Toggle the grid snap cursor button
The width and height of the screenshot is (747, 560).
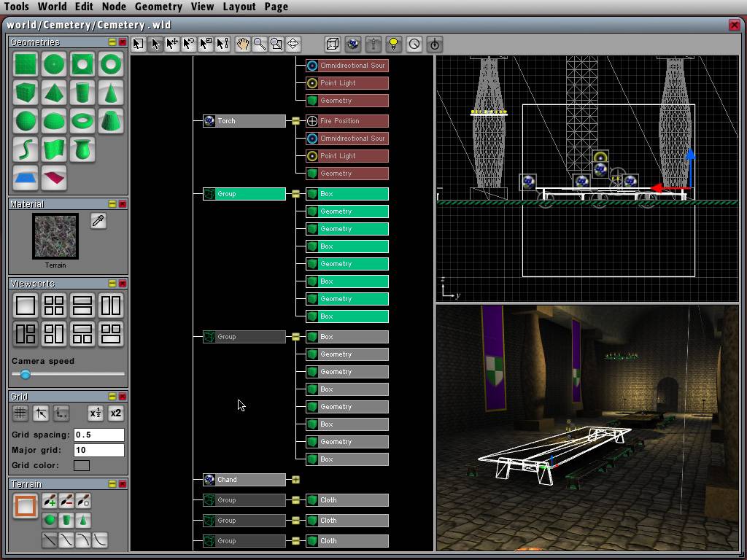coord(41,413)
